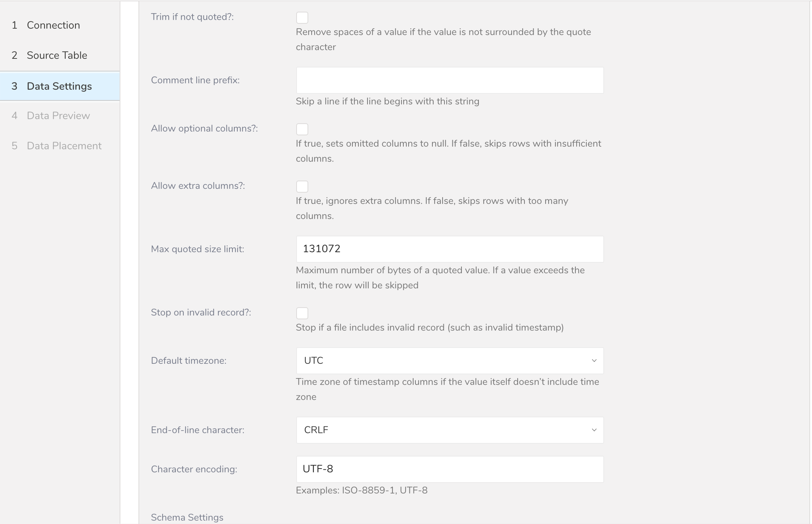Open the Default timezone dropdown

(449, 361)
